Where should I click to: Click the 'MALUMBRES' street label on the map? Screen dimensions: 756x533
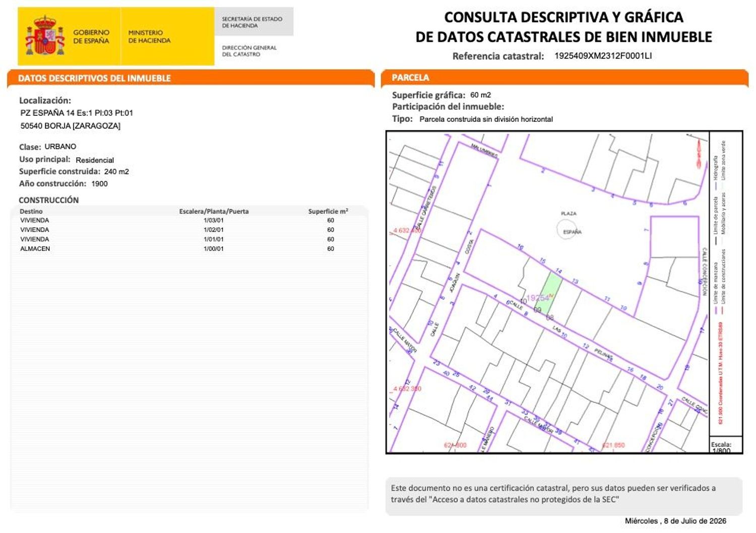tap(484, 150)
